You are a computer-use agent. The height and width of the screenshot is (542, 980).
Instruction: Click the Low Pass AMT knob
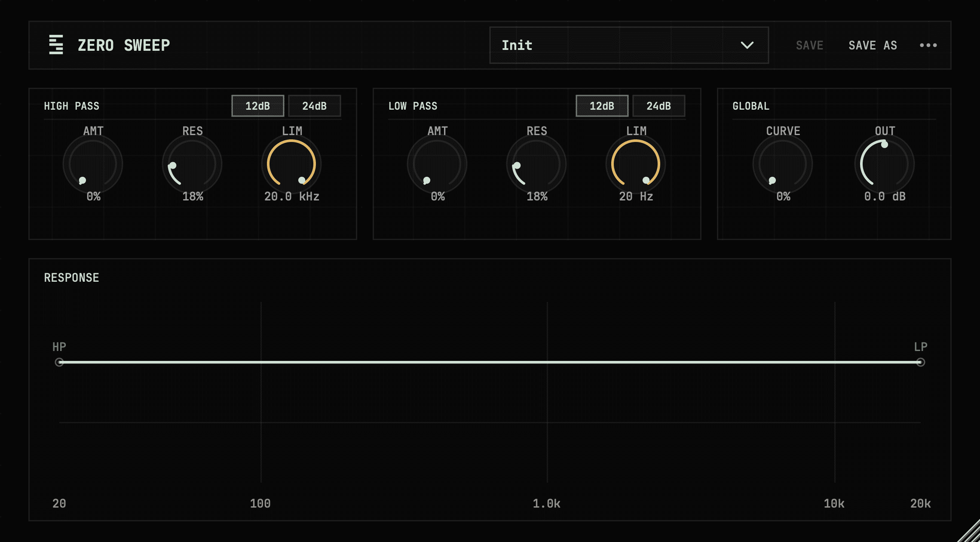tap(437, 164)
